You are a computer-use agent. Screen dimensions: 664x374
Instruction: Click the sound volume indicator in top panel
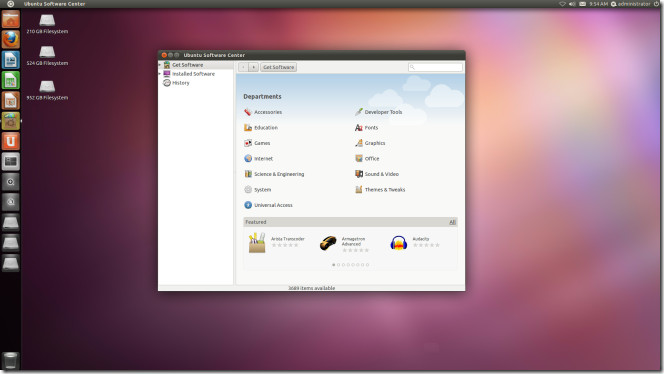(x=572, y=4)
